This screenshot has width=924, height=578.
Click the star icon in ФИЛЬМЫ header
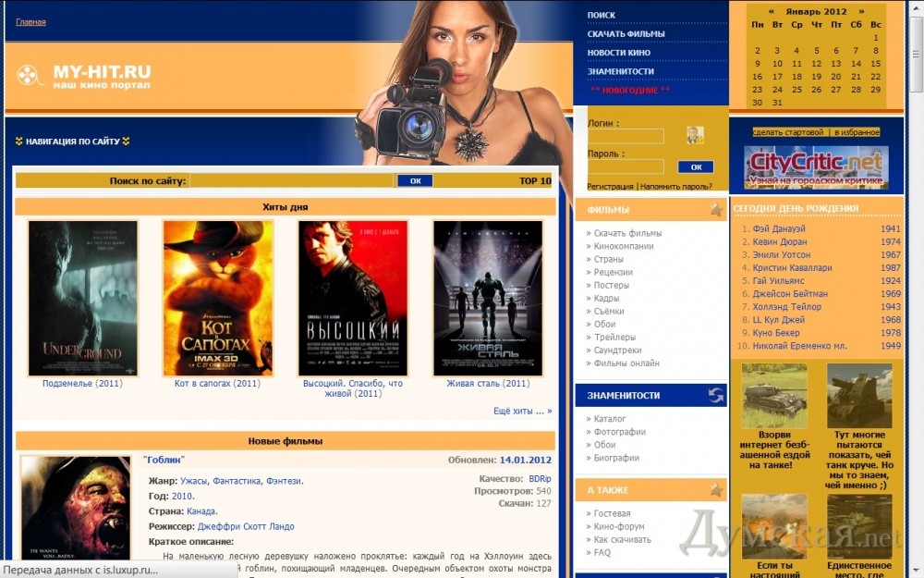tap(715, 210)
